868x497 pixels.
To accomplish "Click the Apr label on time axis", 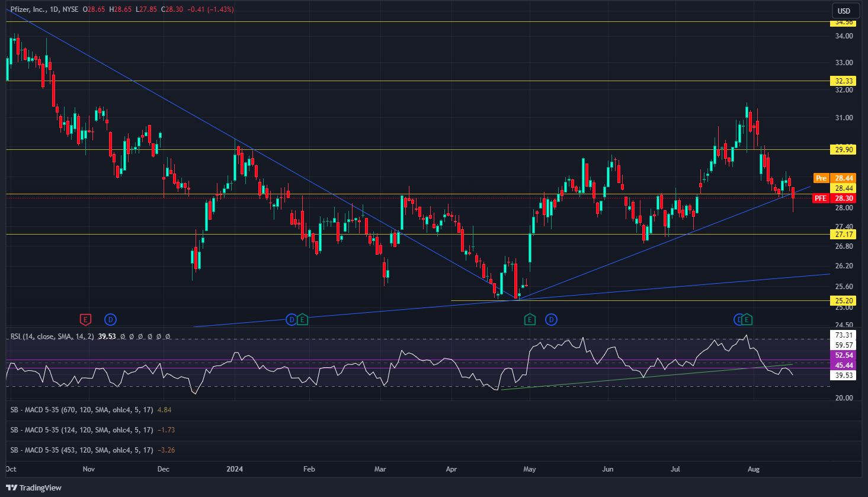I will [x=451, y=469].
